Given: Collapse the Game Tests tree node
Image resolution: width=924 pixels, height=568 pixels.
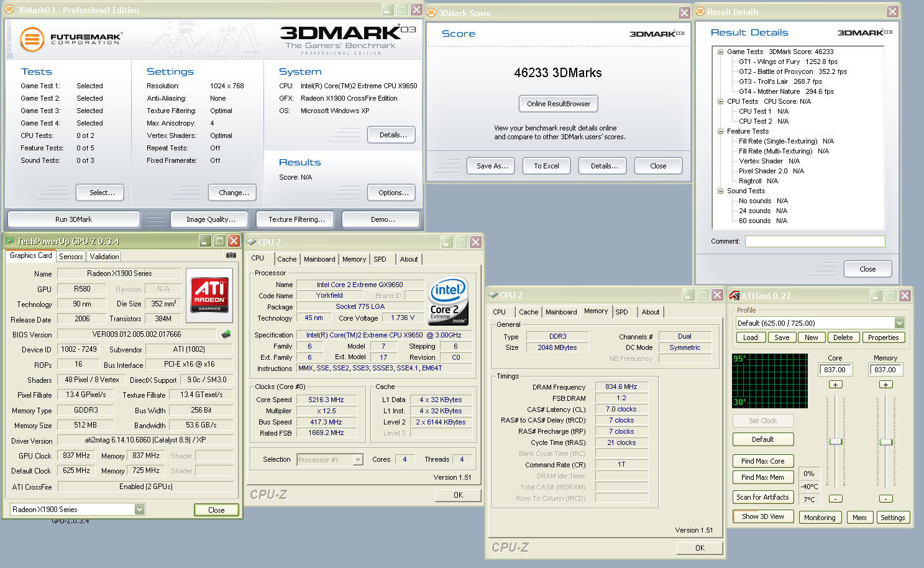Looking at the screenshot, I should (x=720, y=52).
